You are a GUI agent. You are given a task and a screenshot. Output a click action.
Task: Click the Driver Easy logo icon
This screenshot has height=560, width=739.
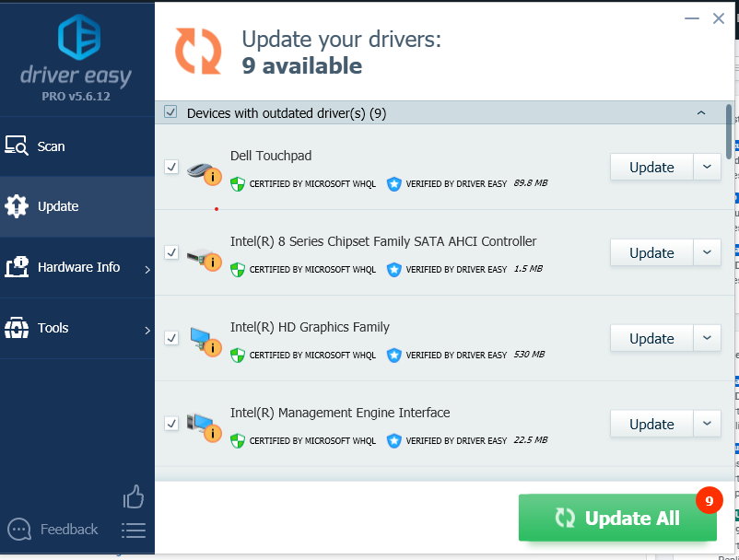[x=77, y=37]
